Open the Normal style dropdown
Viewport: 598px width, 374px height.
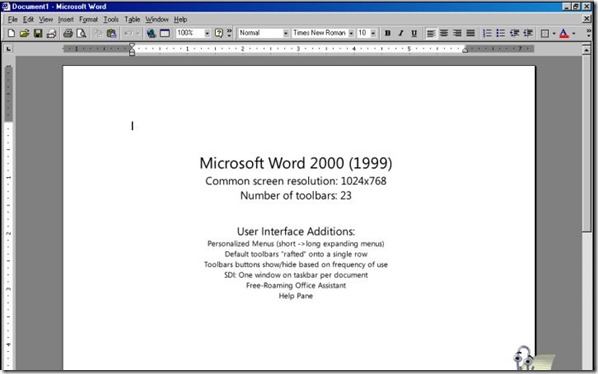pyautogui.click(x=286, y=33)
